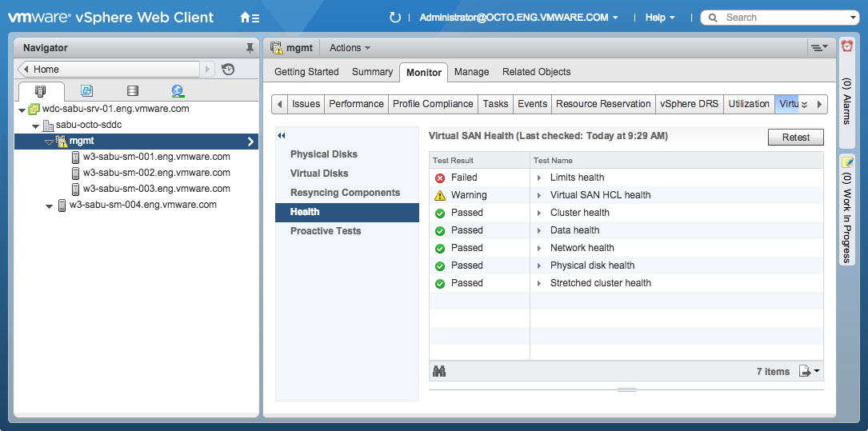The image size is (868, 431).
Task: Click the mgmt cluster icon in title bar
Action: click(277, 48)
